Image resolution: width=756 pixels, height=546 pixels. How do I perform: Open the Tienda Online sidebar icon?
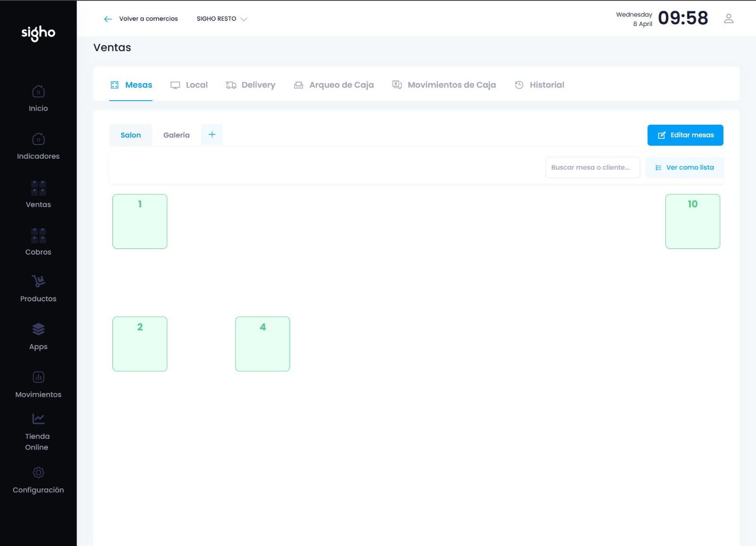pos(38,419)
